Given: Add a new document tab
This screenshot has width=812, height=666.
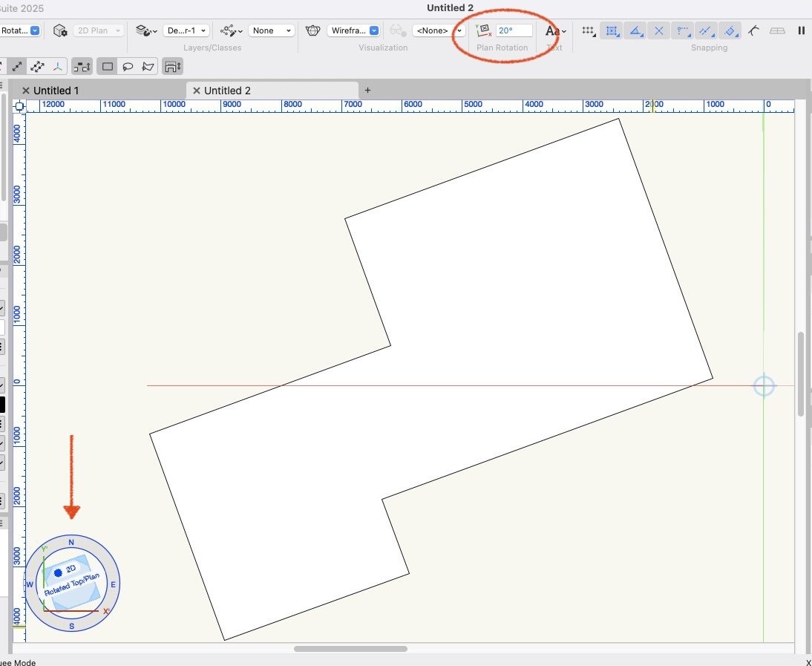Looking at the screenshot, I should tap(367, 91).
